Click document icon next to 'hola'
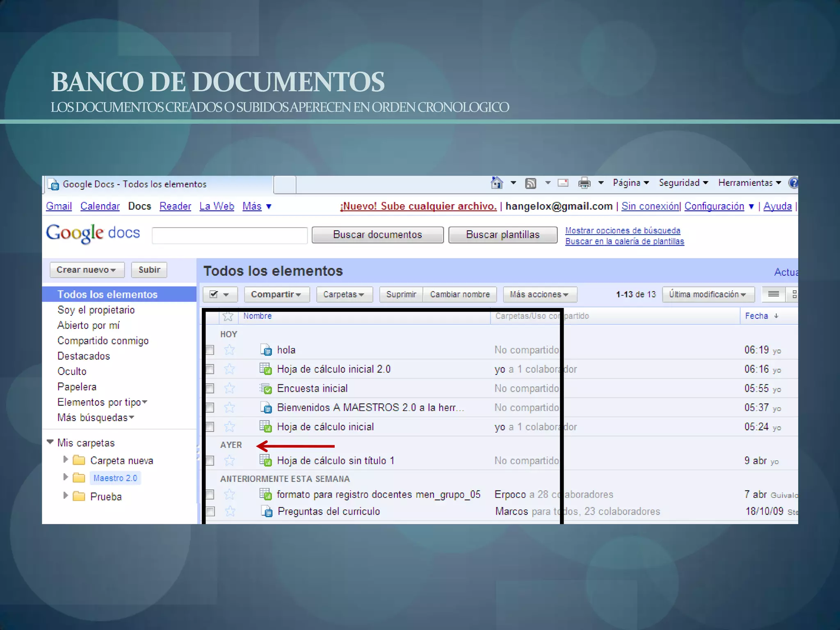The image size is (840, 630). 266,350
